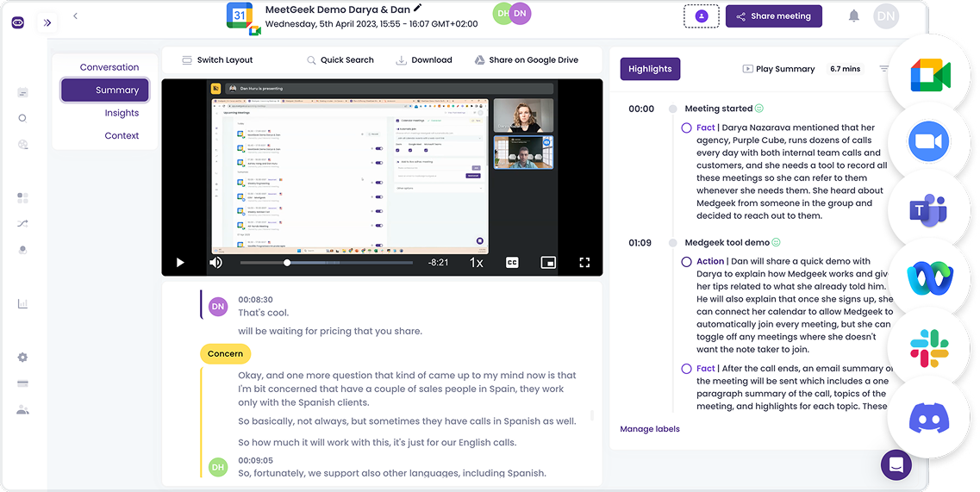Click Share on Google Drive
Image resolution: width=980 pixels, height=492 pixels.
click(527, 60)
